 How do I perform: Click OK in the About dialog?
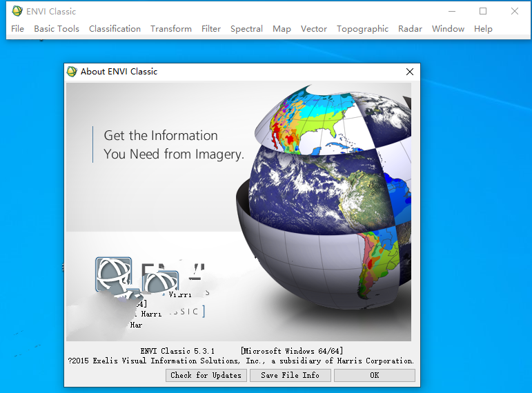(374, 375)
